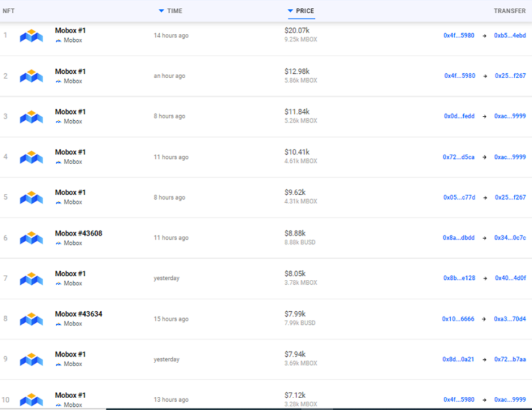This screenshot has height=410, width=532.
Task: Click the sort arrow next to TIME header
Action: (x=161, y=11)
